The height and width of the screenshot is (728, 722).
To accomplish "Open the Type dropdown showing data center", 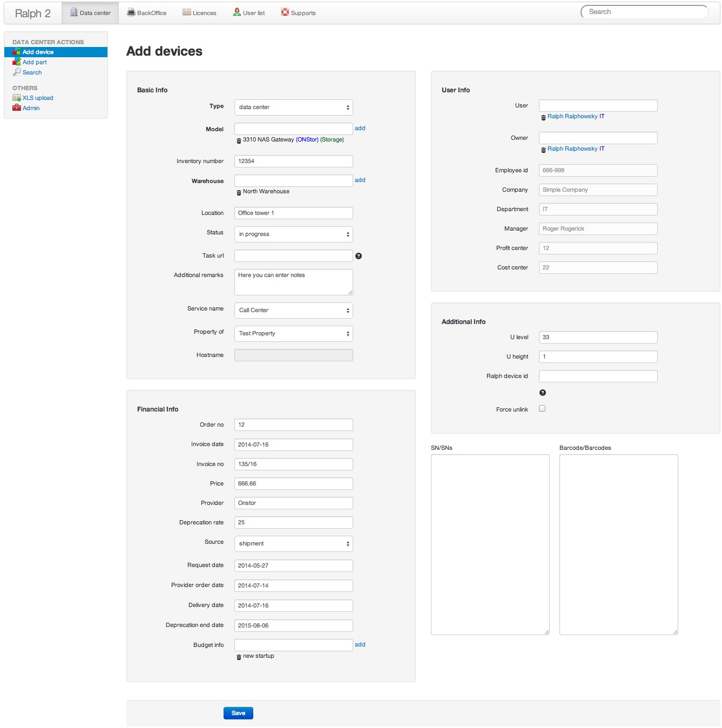I will (x=293, y=107).
